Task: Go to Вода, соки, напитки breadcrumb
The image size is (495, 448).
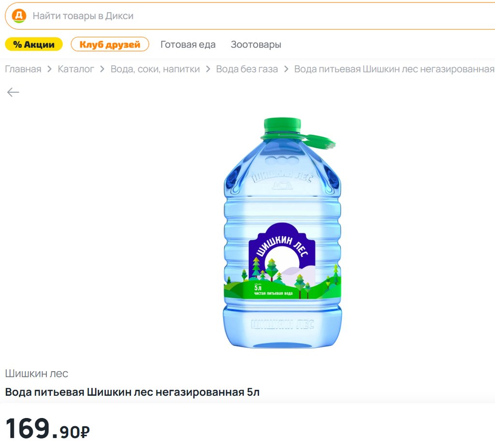Action: [x=155, y=69]
